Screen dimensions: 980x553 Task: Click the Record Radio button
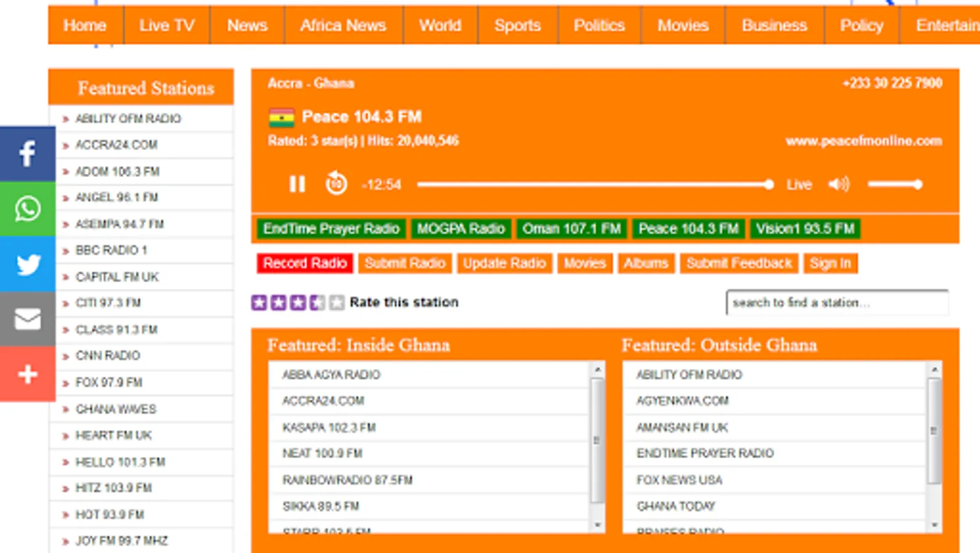click(305, 263)
